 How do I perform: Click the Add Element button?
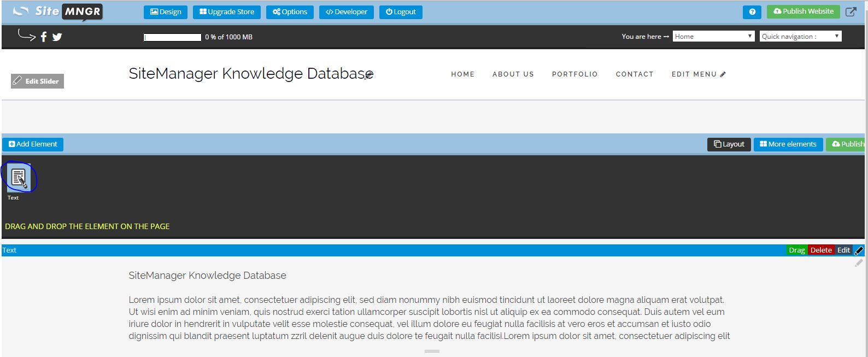(33, 144)
